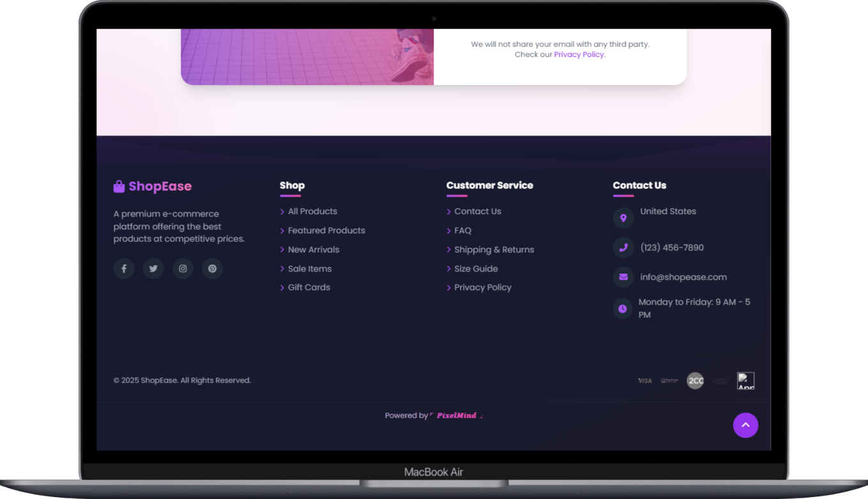
Task: Open the New Arrivals link
Action: (x=314, y=250)
